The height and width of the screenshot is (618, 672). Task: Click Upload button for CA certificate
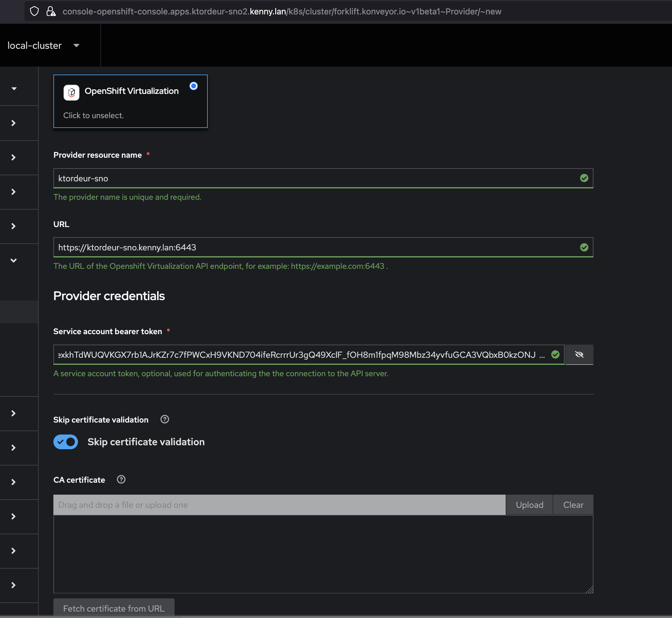pyautogui.click(x=529, y=505)
